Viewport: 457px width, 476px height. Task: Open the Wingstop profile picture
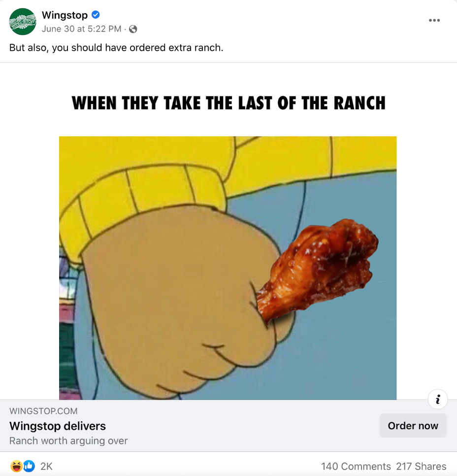tap(23, 22)
